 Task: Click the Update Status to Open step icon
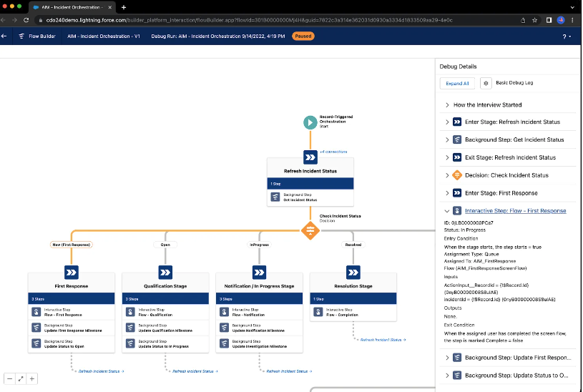36,343
